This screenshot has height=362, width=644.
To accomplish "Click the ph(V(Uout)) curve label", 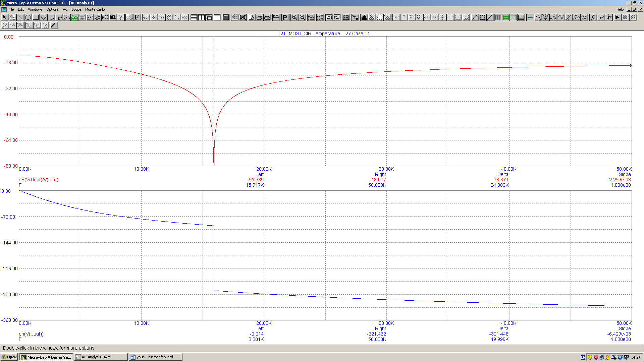I will pyautogui.click(x=31, y=334).
